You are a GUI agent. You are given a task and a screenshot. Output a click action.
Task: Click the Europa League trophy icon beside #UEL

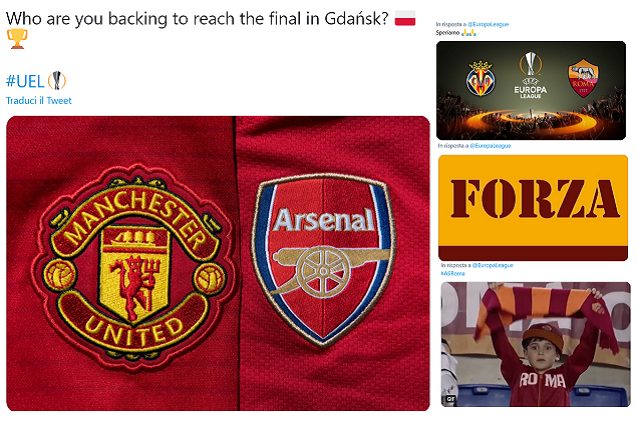point(57,81)
